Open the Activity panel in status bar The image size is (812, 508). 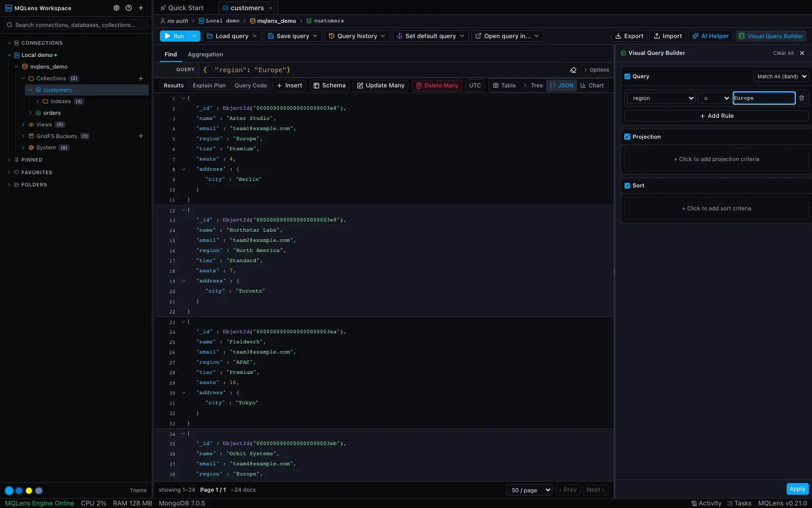(706, 503)
